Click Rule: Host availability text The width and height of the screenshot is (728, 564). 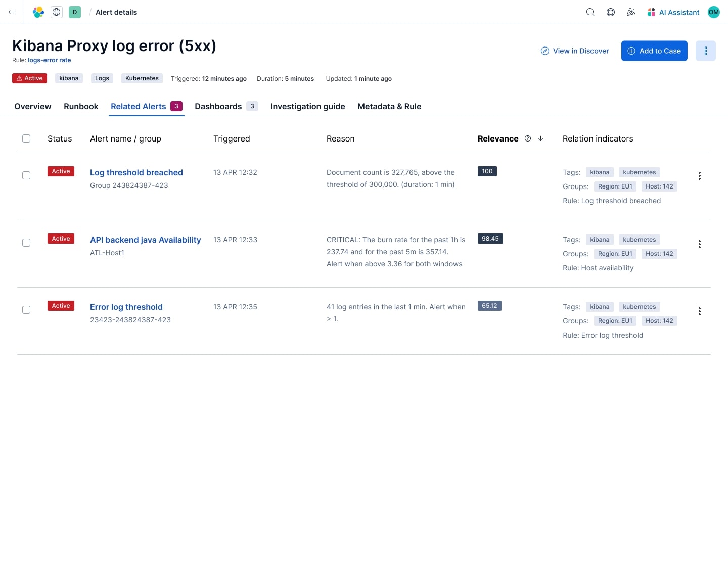point(598,268)
